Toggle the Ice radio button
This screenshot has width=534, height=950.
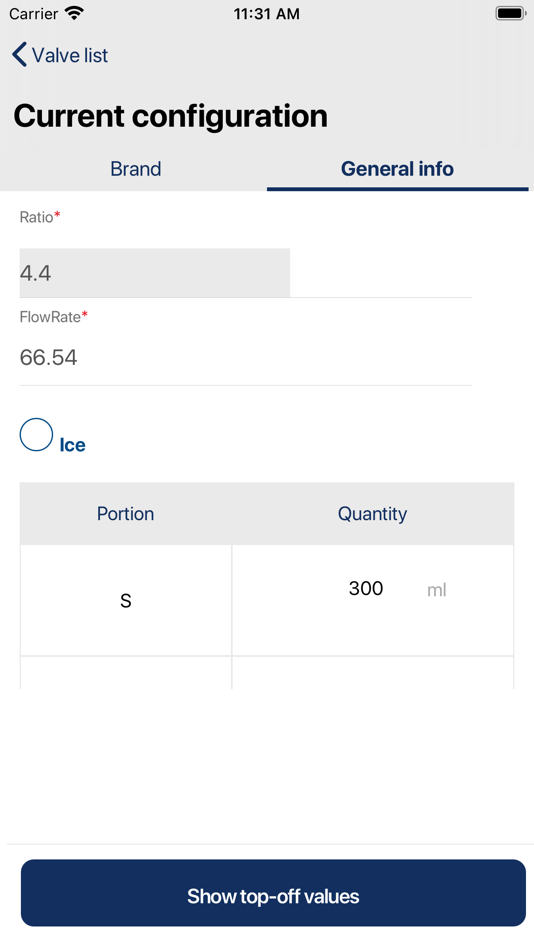pos(36,434)
